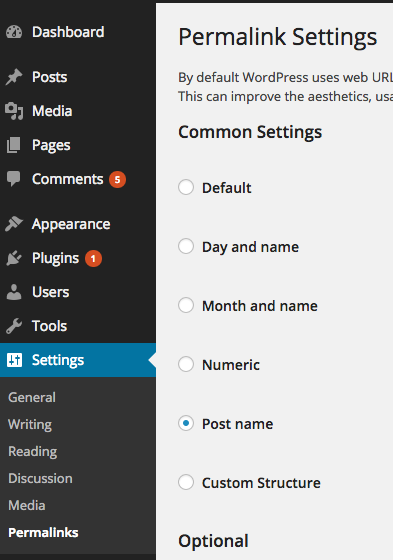Open General settings submenu link
Screen dimensions: 393x560
tap(32, 397)
